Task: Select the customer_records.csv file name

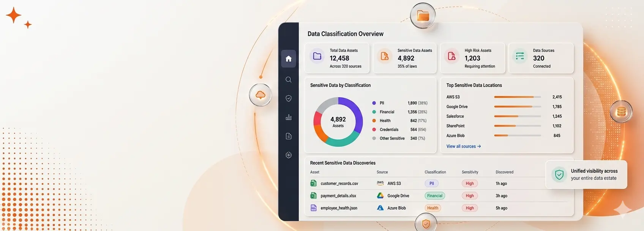Action: pyautogui.click(x=339, y=184)
